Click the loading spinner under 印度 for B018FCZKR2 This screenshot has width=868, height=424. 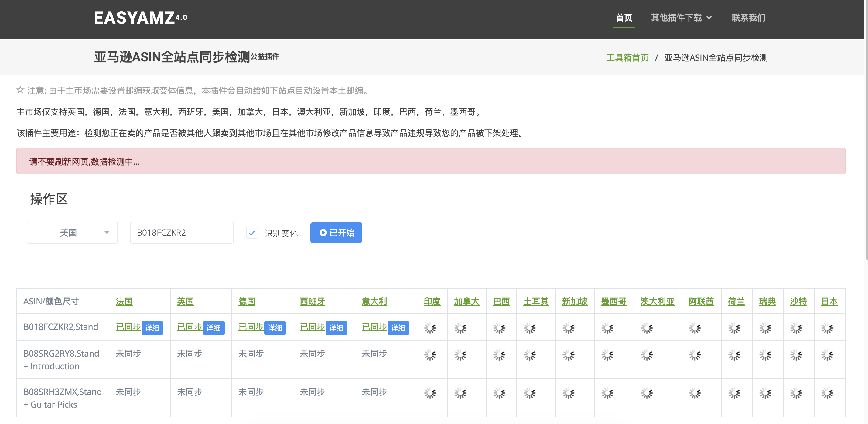pos(430,328)
